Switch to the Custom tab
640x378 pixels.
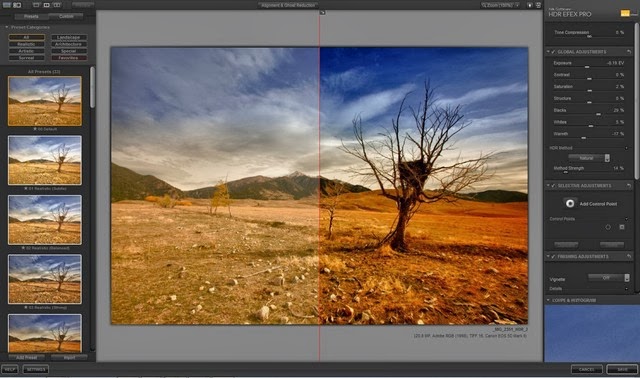66,16
